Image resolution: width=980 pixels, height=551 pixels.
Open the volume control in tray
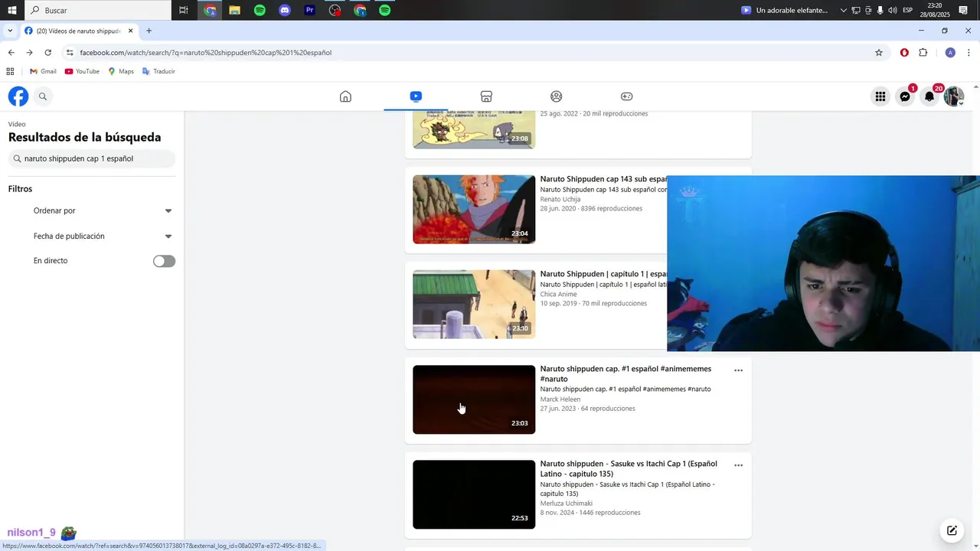click(893, 10)
